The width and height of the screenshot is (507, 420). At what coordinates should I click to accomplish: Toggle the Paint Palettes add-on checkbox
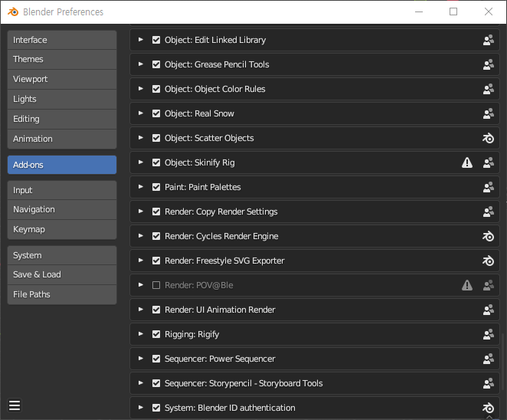pos(156,187)
